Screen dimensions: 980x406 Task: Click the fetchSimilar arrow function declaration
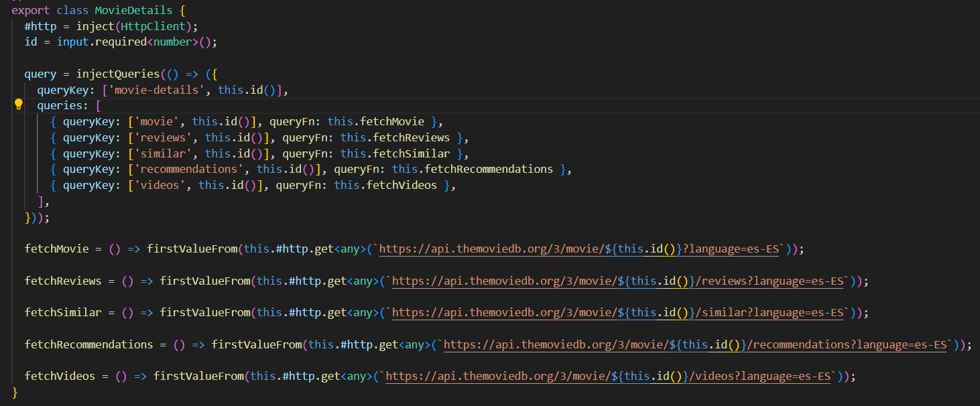pos(63,312)
